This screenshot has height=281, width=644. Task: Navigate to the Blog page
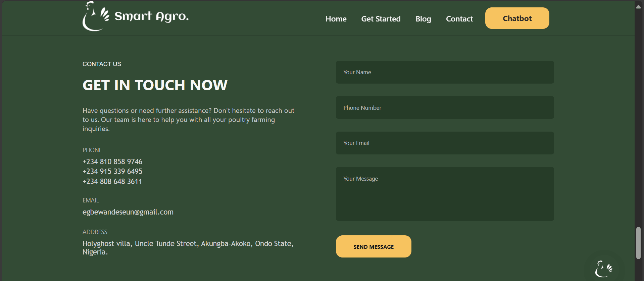tap(423, 19)
